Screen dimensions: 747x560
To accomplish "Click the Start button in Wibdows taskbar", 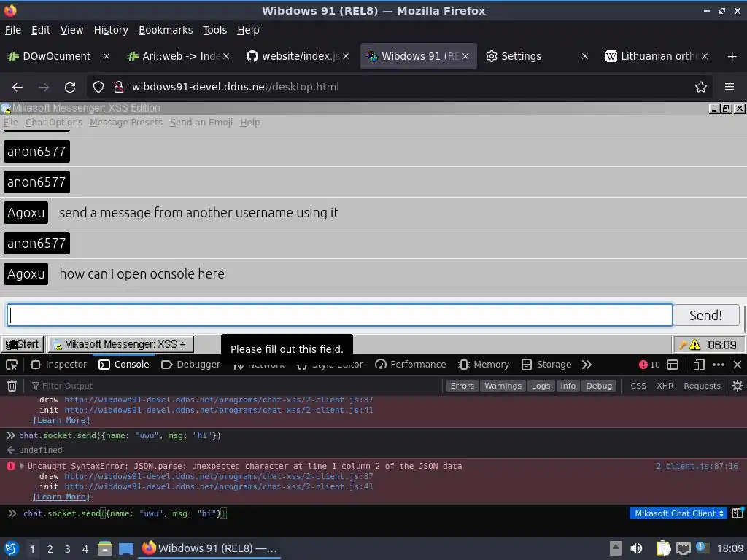I will click(x=23, y=344).
